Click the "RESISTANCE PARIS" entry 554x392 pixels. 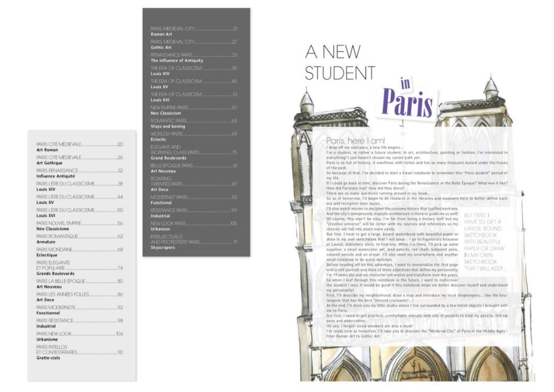point(194,210)
